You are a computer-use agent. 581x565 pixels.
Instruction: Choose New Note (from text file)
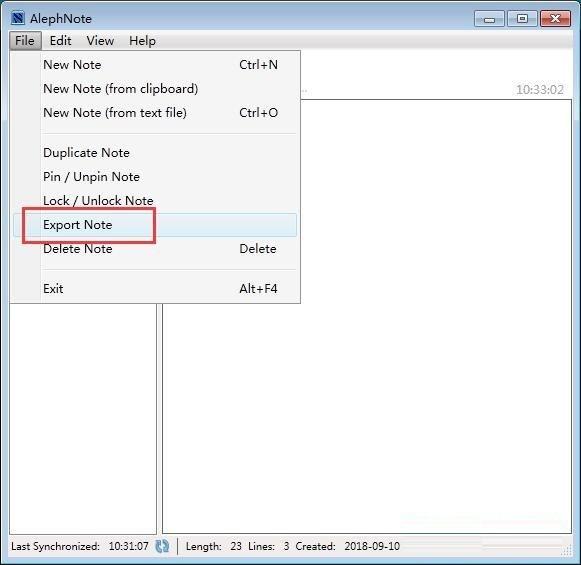(x=155, y=113)
